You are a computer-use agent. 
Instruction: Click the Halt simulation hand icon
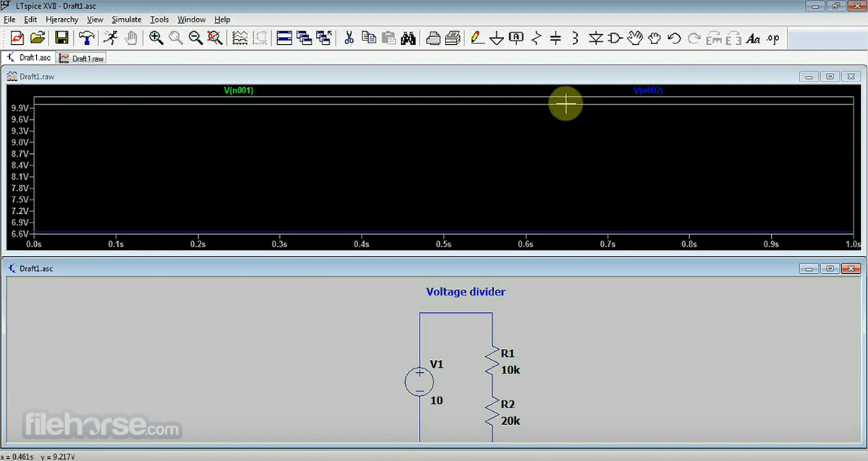131,38
